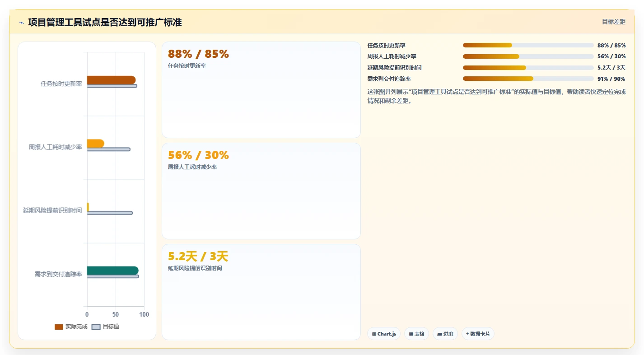Click the tiny yellow bar for 延期风险提前识别时间

click(88, 207)
